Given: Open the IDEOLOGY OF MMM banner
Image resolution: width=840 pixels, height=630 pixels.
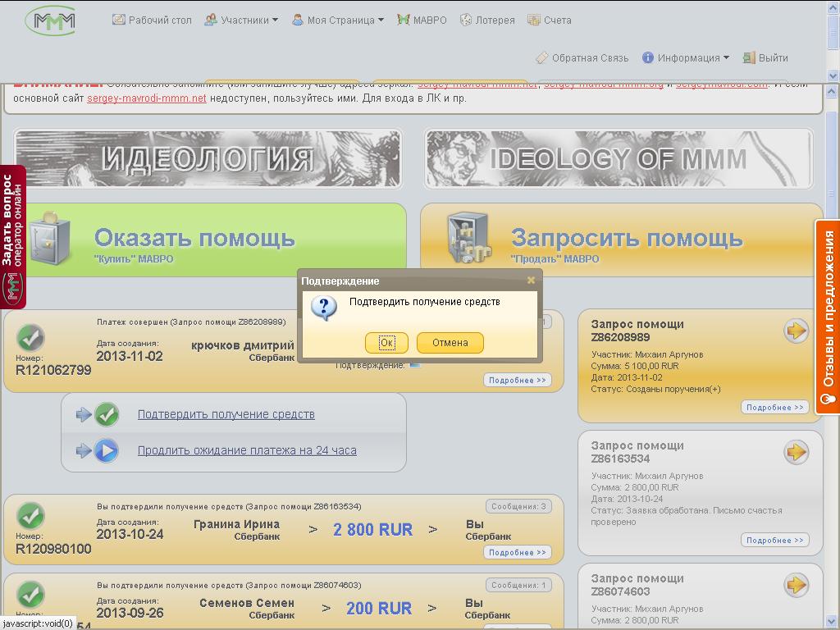Looking at the screenshot, I should point(619,158).
